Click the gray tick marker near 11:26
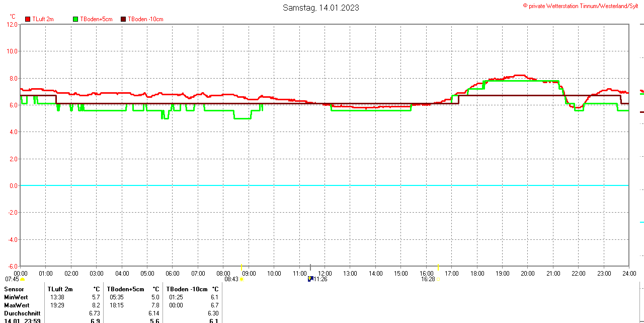This screenshot has height=323, width=644. point(310,267)
